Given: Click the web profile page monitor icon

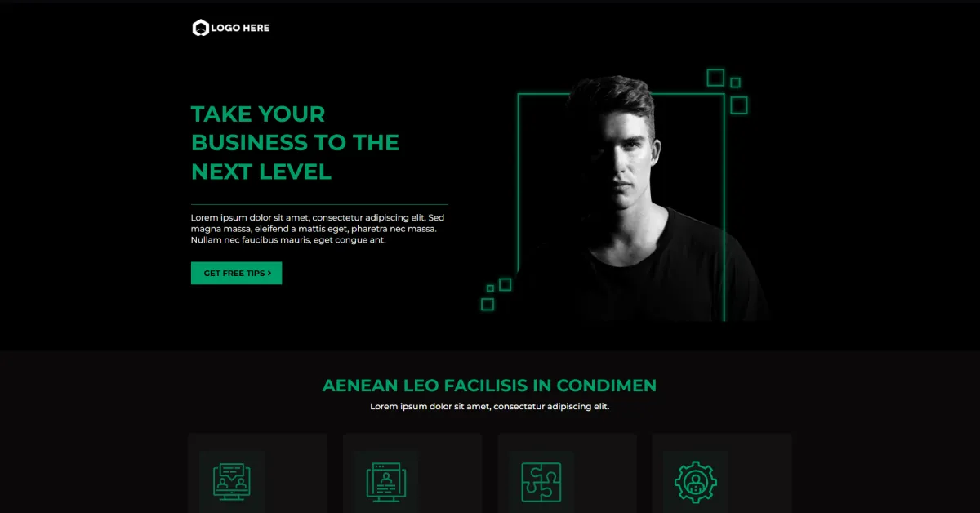Looking at the screenshot, I should click(x=386, y=481).
